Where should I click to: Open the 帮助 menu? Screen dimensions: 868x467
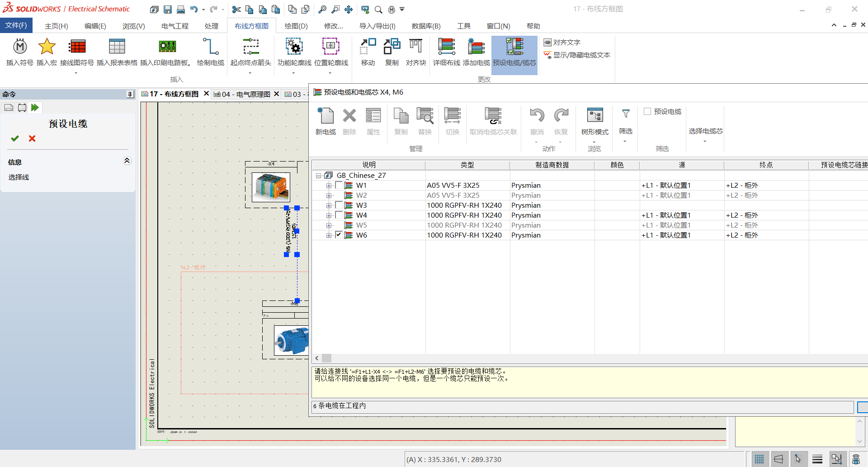click(533, 26)
